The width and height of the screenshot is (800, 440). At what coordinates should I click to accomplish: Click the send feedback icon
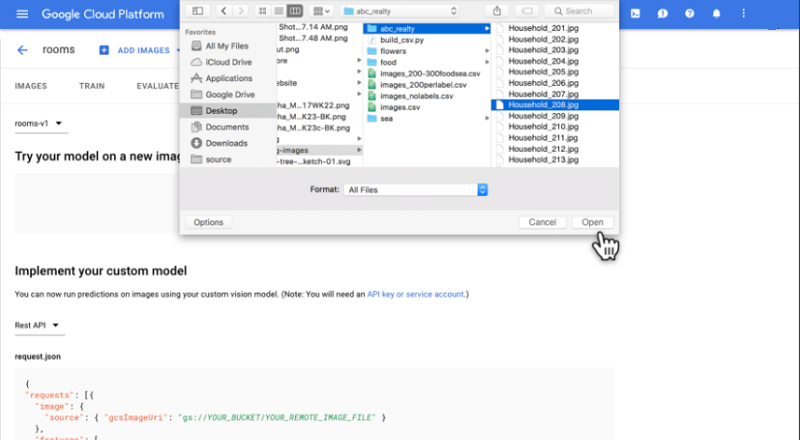[x=662, y=15]
